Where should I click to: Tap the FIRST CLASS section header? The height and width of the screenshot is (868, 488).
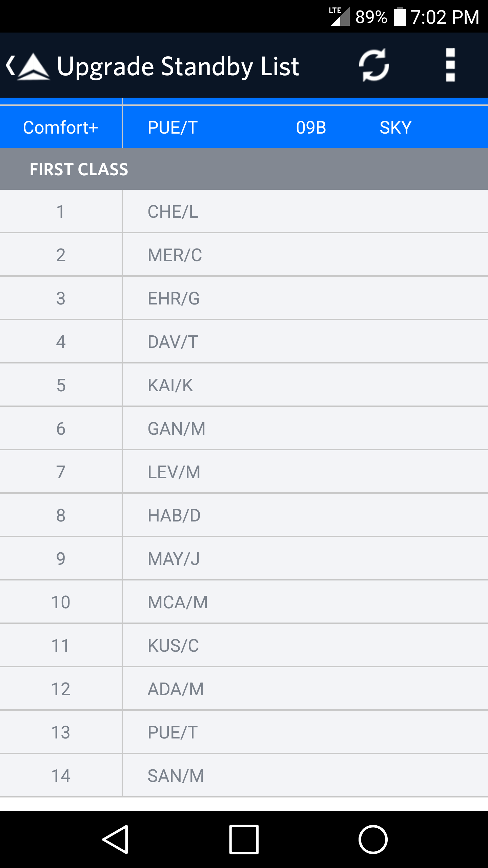(79, 169)
